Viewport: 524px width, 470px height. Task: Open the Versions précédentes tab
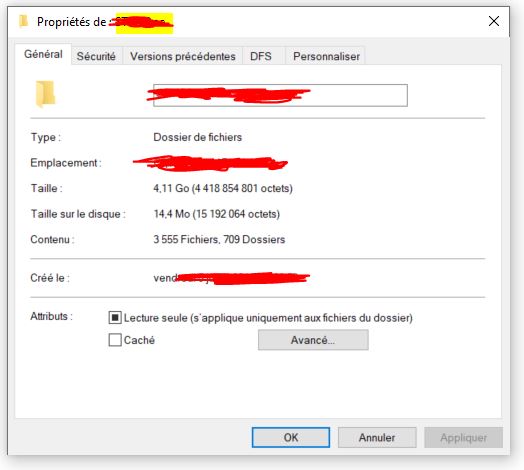[183, 56]
